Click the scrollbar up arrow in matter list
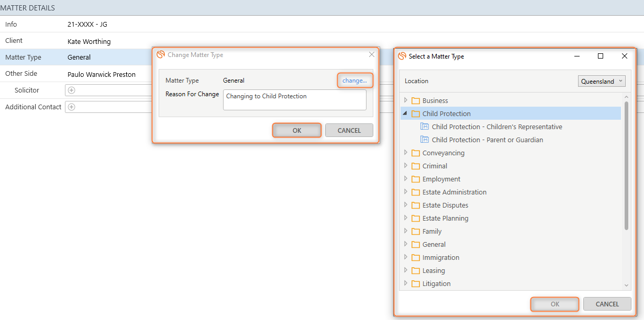The image size is (644, 320). (627, 97)
